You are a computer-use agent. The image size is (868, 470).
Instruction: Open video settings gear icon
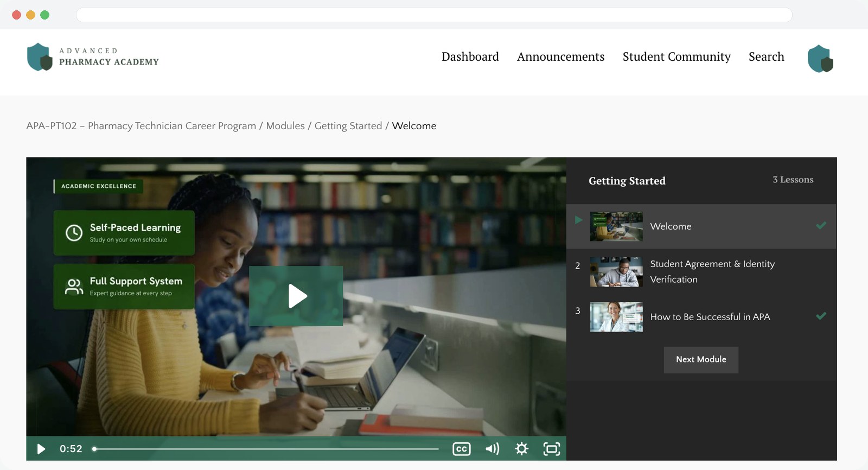[x=521, y=449]
